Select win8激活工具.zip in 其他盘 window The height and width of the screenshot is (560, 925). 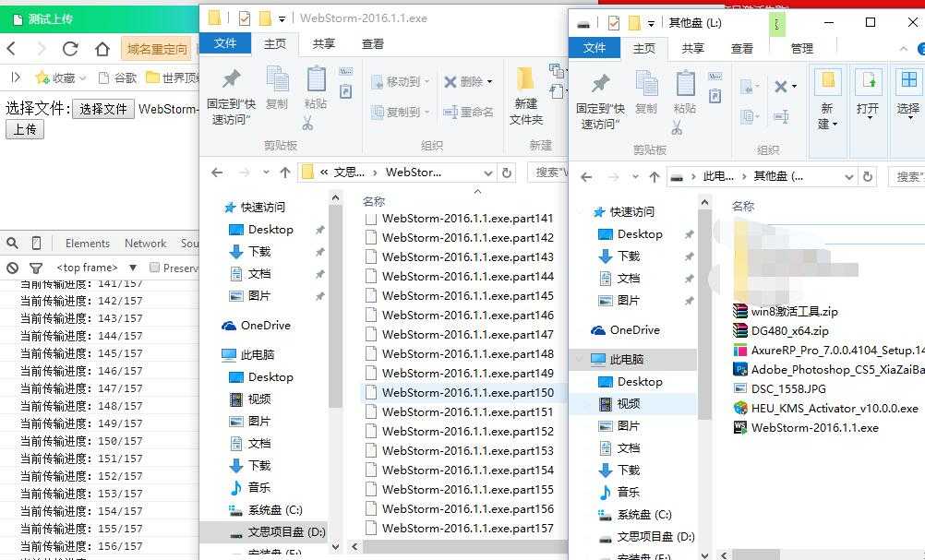[785, 311]
